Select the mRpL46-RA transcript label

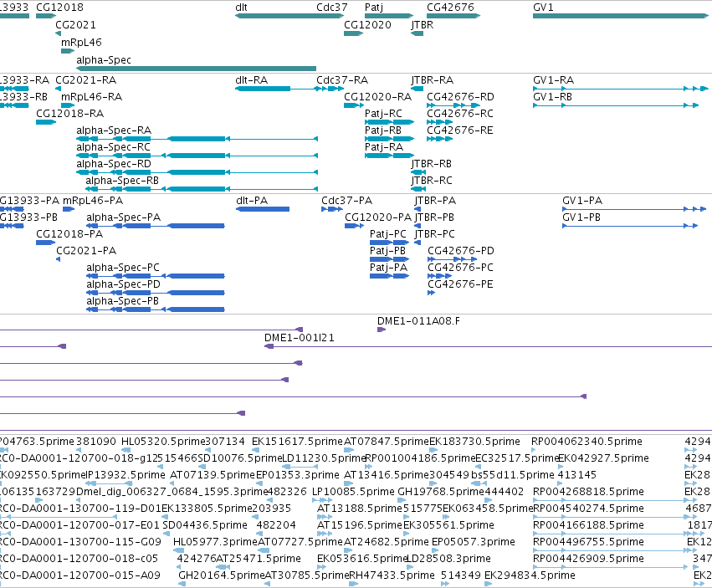91,97
